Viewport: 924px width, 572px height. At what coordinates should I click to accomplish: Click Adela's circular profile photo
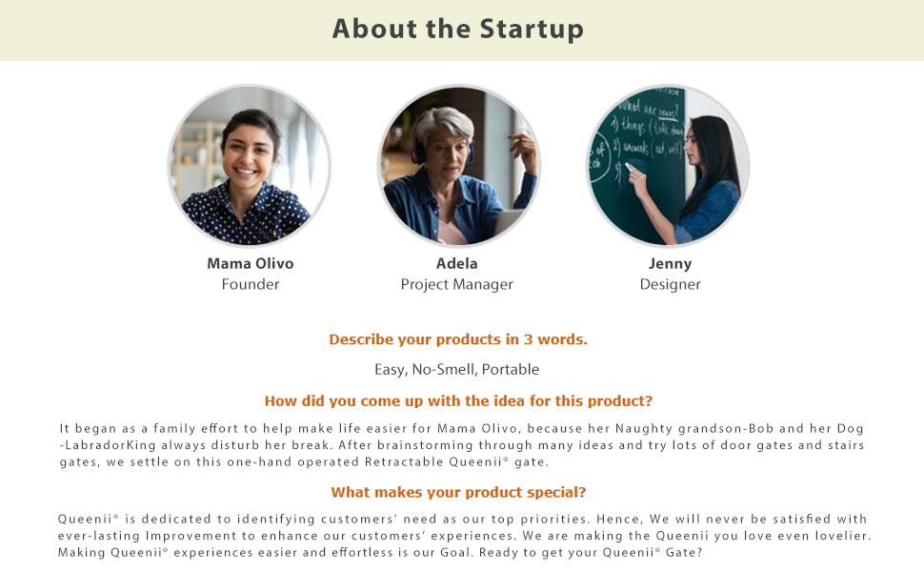458,166
